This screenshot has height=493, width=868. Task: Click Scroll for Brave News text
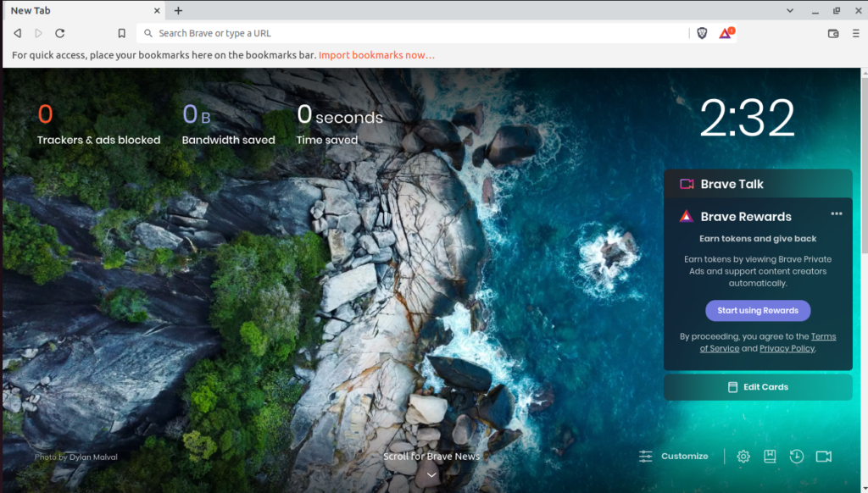pos(431,457)
